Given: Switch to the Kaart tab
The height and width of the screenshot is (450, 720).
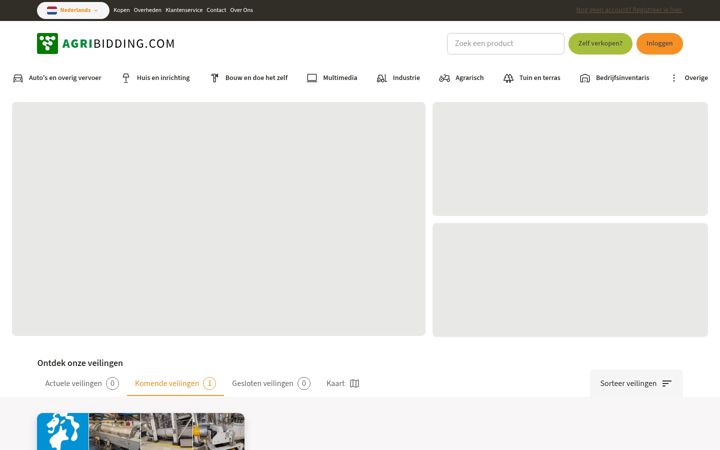Looking at the screenshot, I should coord(343,383).
